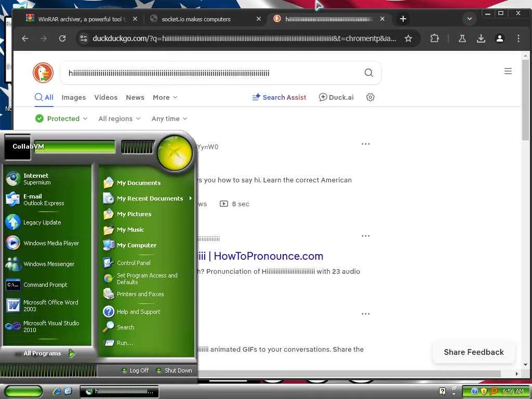Click the page vertical scrollbar
This screenshot has width=532, height=399.
click(x=525, y=100)
